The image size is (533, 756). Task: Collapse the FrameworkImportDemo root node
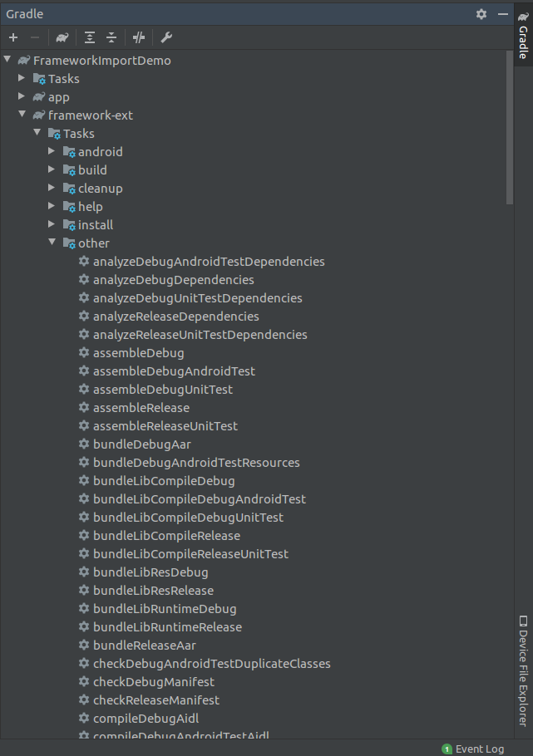pyautogui.click(x=7, y=60)
